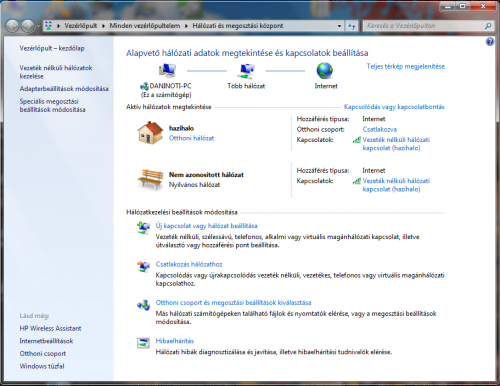Open Otthoni csoport és megosztási beállítások kiválasztása
This screenshot has height=386, width=500.
click(x=233, y=303)
